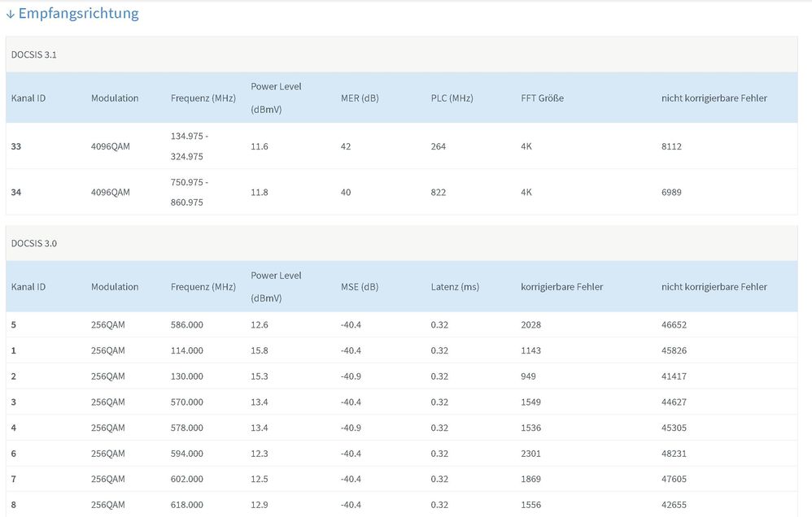The image size is (812, 517).
Task: Select the DOCSIS 3.1 table title
Action: [x=33, y=54]
